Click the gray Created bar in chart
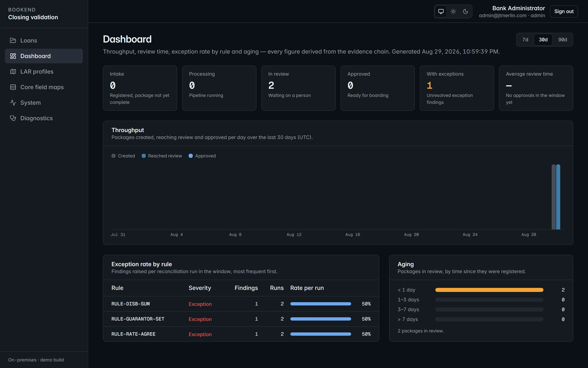The image size is (588, 368). (553, 197)
